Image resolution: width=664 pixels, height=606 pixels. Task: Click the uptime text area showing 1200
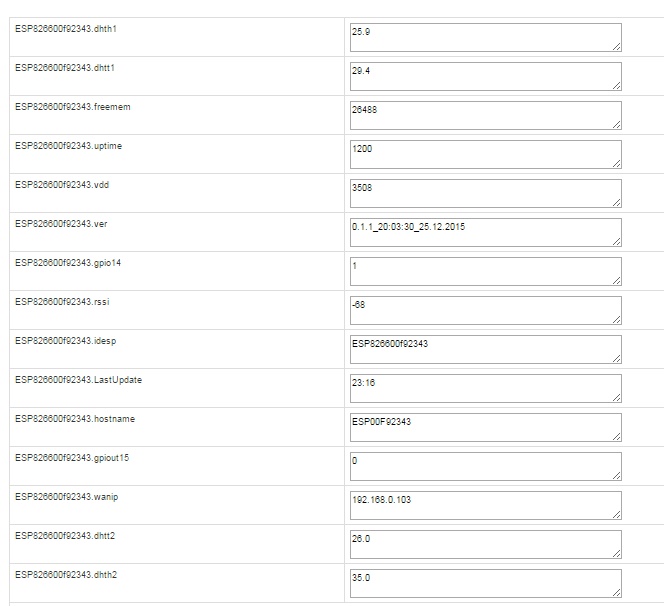pos(485,154)
